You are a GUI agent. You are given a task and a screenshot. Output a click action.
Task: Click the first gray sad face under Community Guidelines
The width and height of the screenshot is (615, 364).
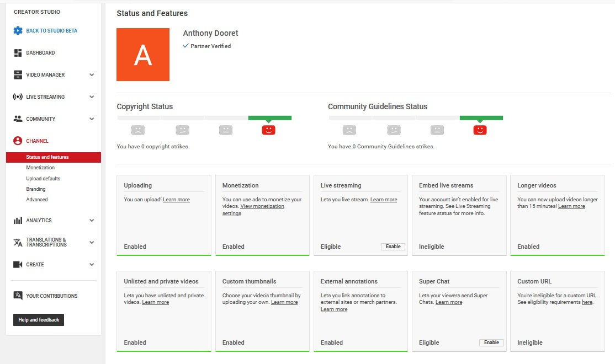click(349, 130)
